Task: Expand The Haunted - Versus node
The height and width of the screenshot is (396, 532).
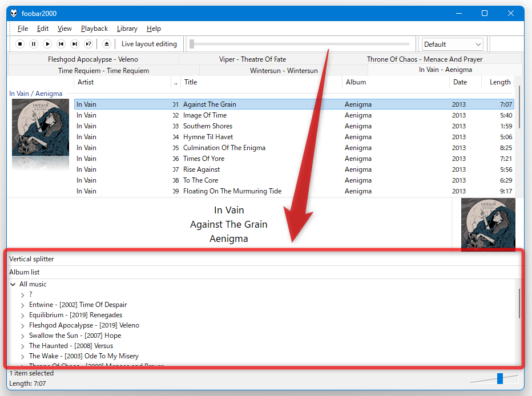Action: 22,346
